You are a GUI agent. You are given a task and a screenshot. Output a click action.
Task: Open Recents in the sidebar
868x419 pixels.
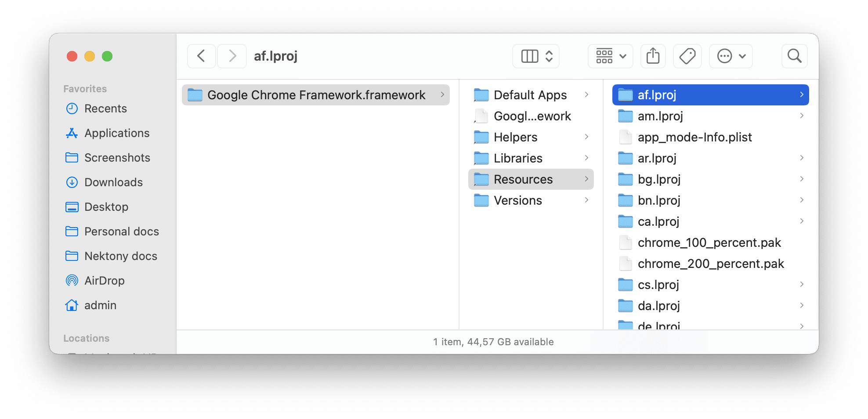point(105,108)
